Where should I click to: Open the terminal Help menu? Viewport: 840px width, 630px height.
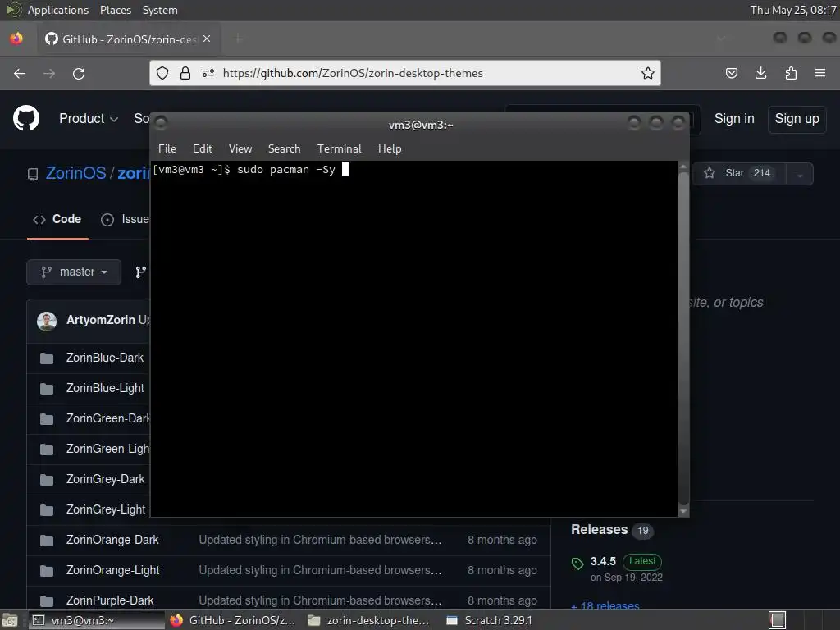click(390, 148)
